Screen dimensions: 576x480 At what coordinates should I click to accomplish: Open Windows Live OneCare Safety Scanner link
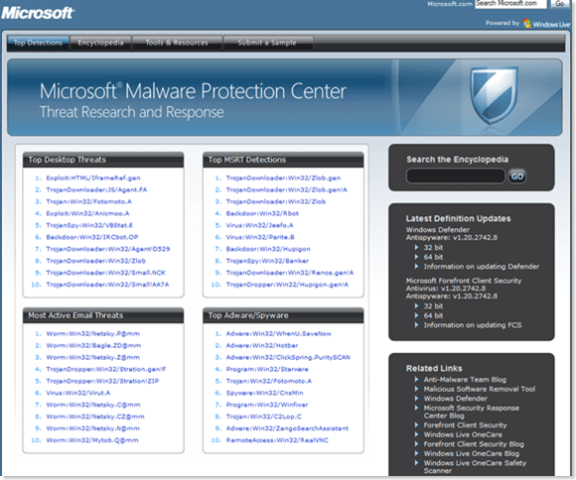click(475, 467)
